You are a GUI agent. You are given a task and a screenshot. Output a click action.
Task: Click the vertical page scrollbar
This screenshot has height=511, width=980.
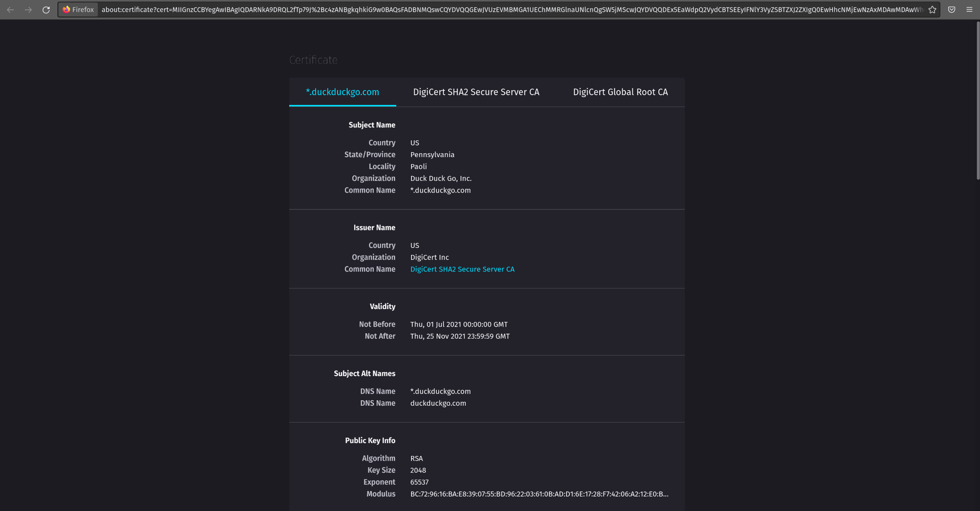(x=977, y=100)
